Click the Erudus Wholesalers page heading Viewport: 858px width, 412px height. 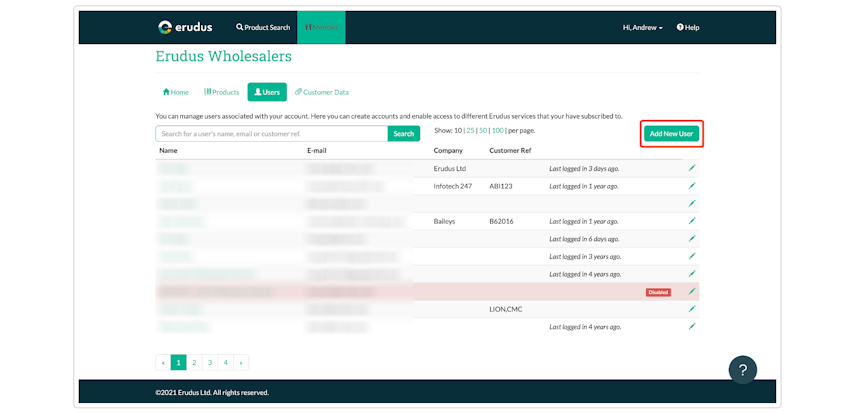(x=223, y=56)
